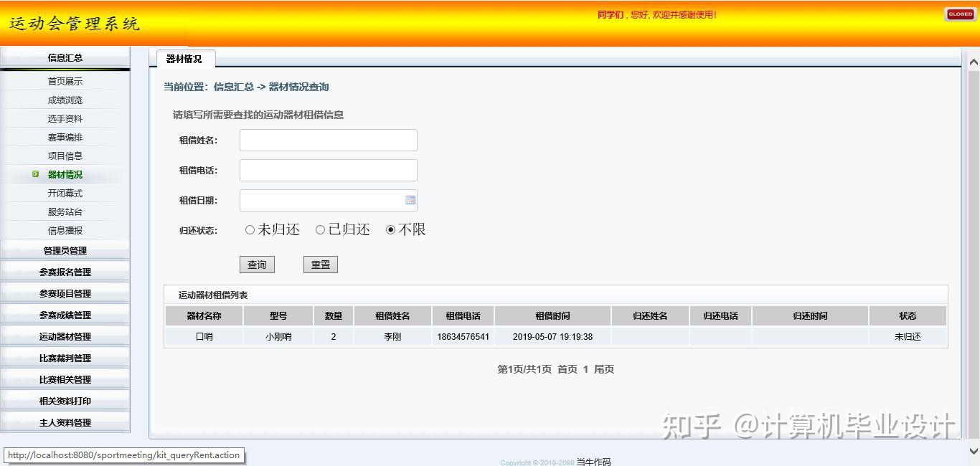
Task: Click the 租借姓名 input field
Action: click(328, 140)
